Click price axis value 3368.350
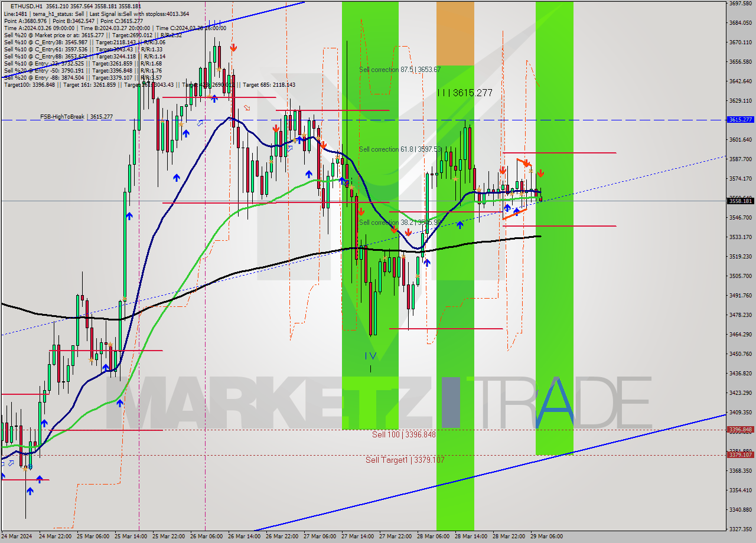756x543 pixels. coord(740,471)
